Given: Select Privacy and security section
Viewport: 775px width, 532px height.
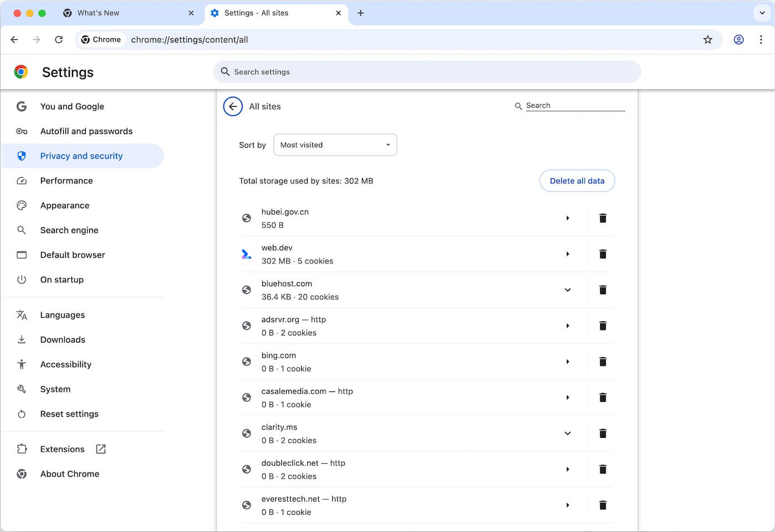Looking at the screenshot, I should 83,156.
